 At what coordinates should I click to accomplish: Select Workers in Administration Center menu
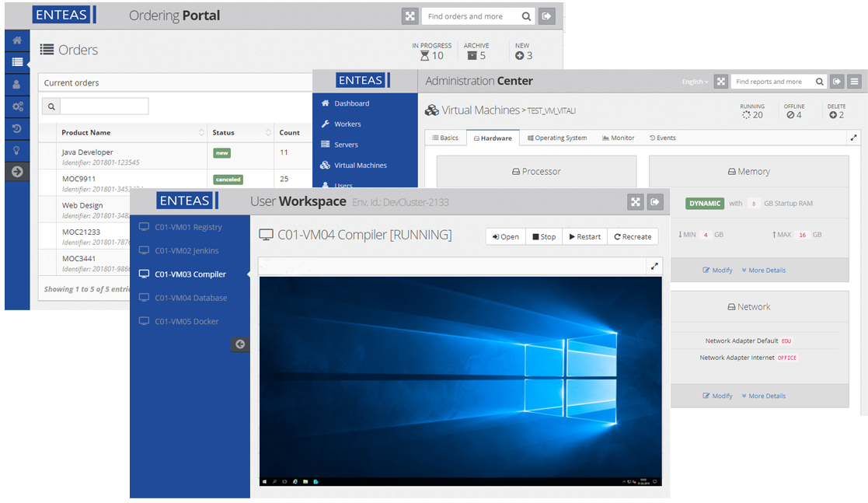(x=347, y=124)
